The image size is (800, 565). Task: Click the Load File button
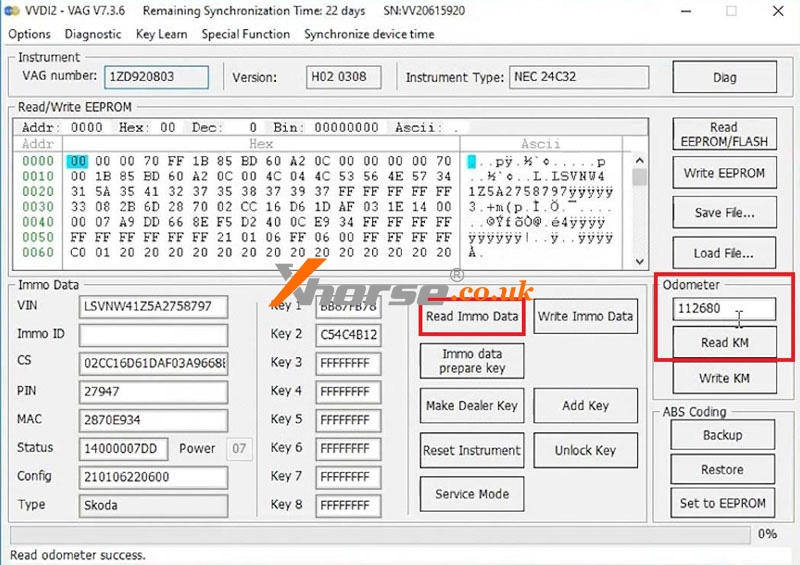click(x=724, y=252)
